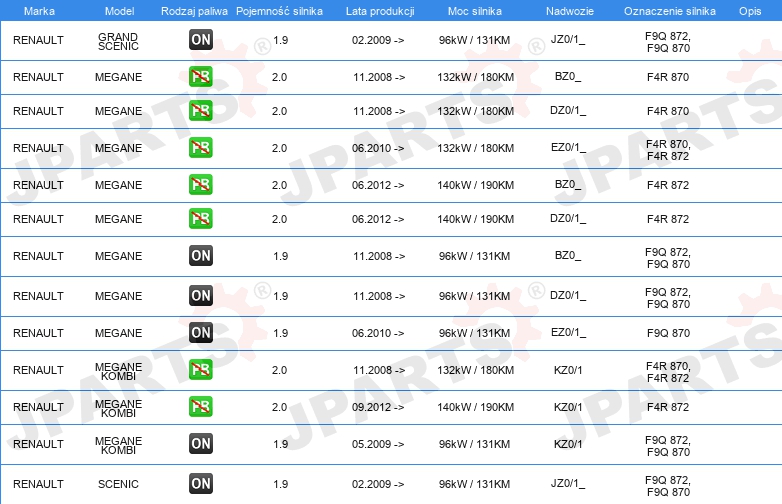Click the Model column header

pyautogui.click(x=119, y=11)
